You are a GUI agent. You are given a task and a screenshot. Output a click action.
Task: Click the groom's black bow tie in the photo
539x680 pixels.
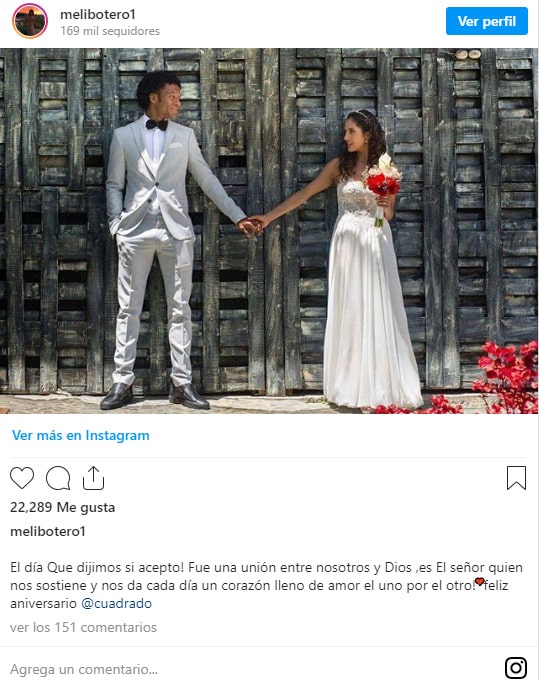(157, 124)
